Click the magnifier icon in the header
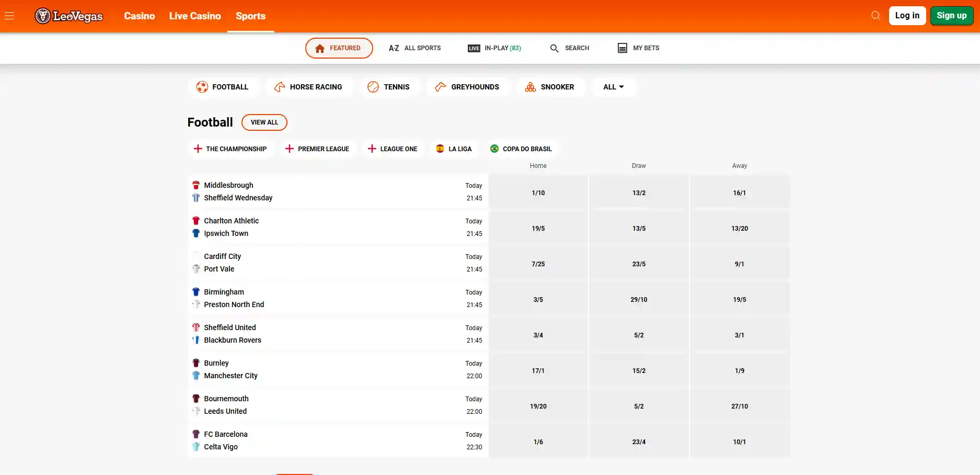Image resolution: width=980 pixels, height=475 pixels. coord(875,16)
